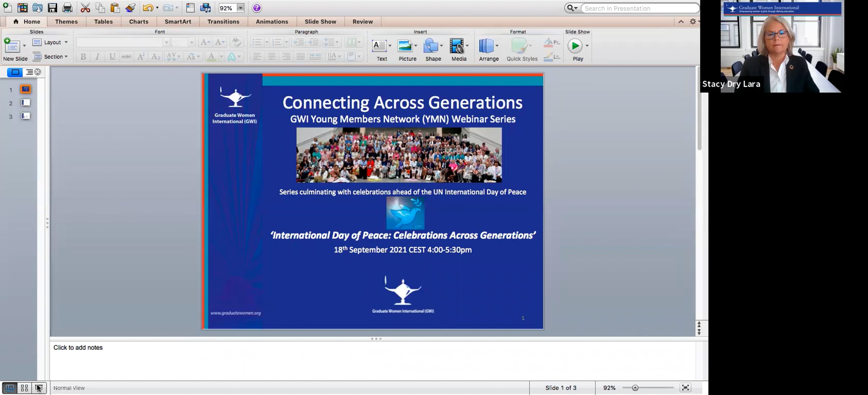Collapse the ribbon with the chevron
868x395 pixels.
point(681,22)
